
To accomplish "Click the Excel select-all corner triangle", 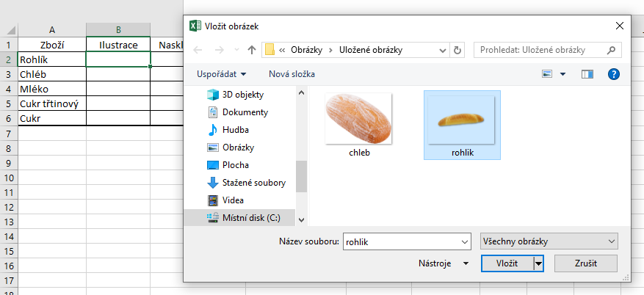I will [x=11, y=30].
